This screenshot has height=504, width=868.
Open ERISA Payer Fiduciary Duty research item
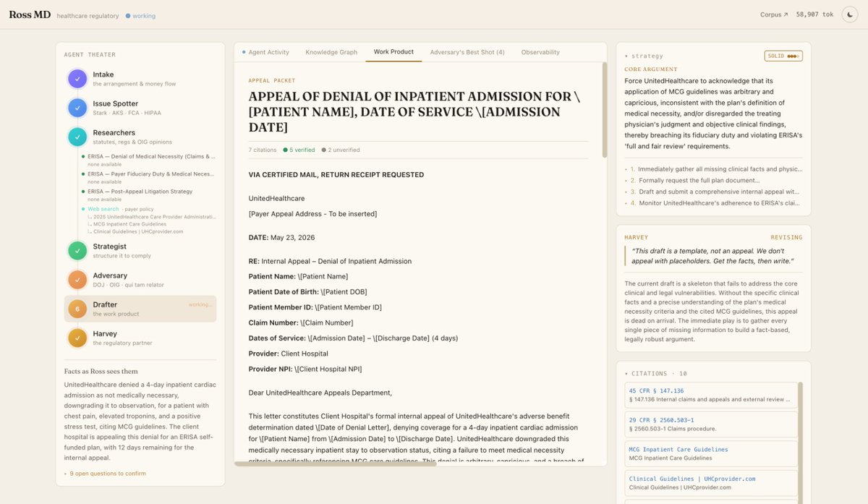pos(151,174)
